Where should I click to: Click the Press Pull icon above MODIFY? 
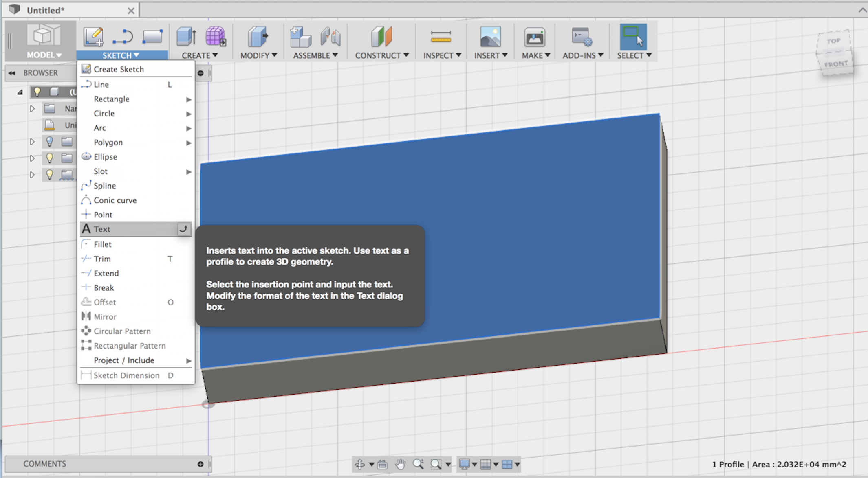[x=258, y=36]
